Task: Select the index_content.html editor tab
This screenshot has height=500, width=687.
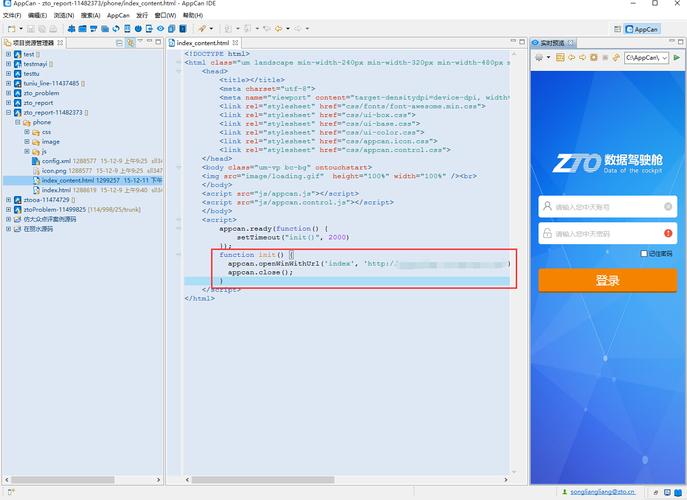Action: coord(203,43)
